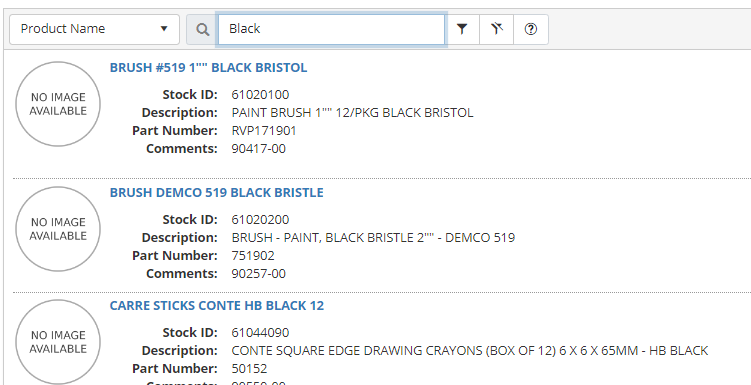Viewport: 751px width, 385px height.
Task: Click Stock ID value 61020100
Action: 260,94
